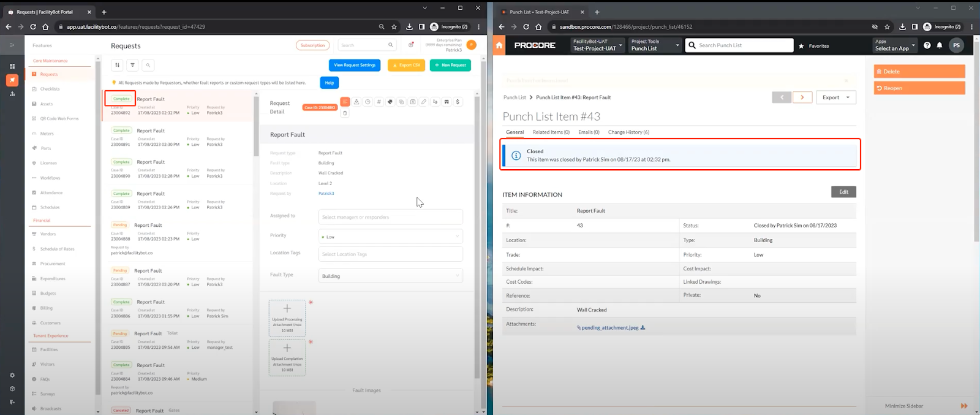Open Facilities in the Tenant Experience section
Viewport: 980px width, 415px height.
(49, 349)
